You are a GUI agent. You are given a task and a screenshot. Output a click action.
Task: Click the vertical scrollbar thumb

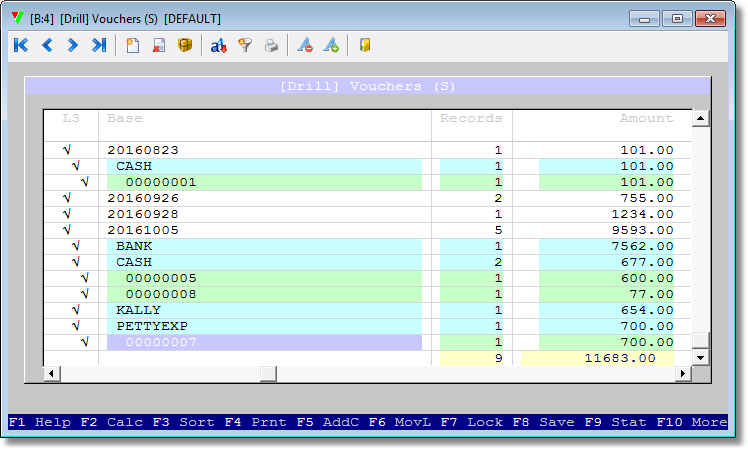[x=700, y=340]
